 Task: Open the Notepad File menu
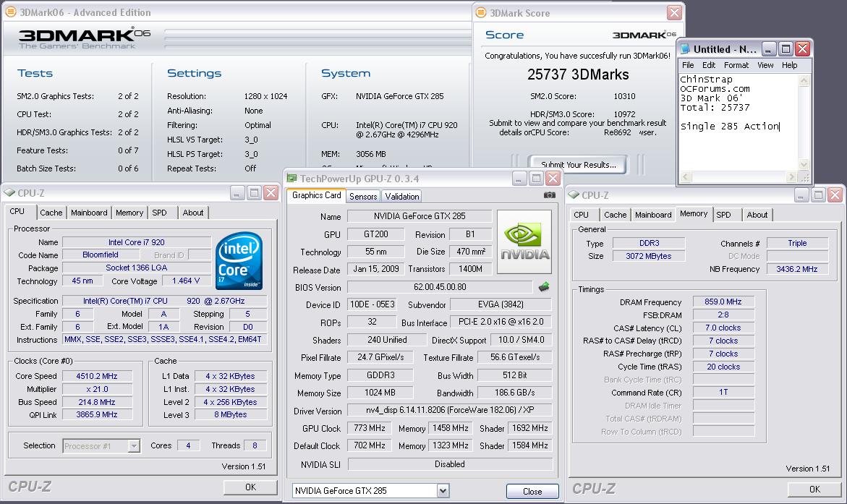point(688,65)
